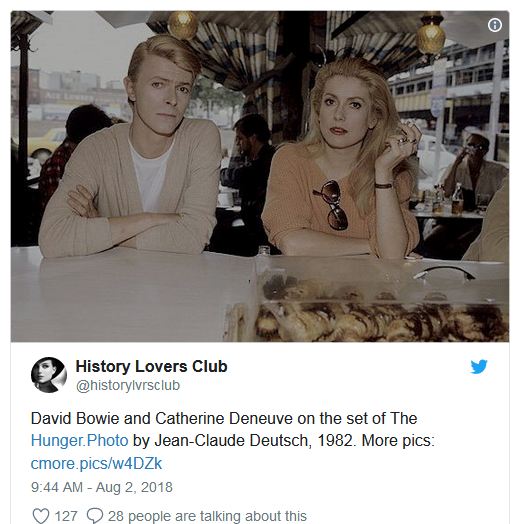Open the Hunger.Photo link
This screenshot has height=524, width=513.
[x=80, y=440]
